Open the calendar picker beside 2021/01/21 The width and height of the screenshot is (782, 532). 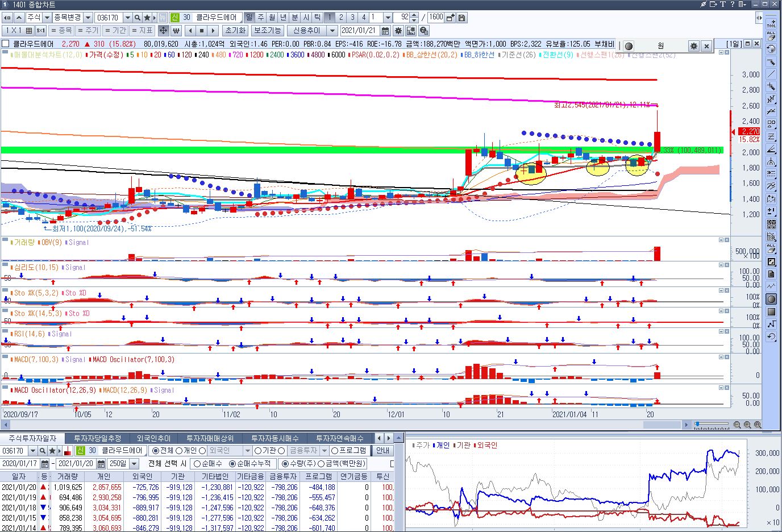(385, 31)
